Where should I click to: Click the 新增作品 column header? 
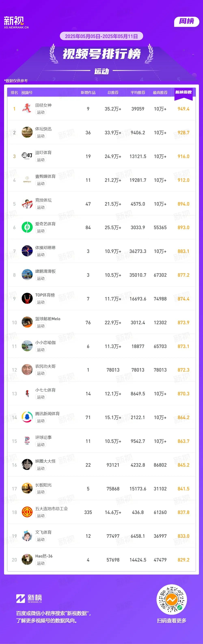tap(88, 92)
